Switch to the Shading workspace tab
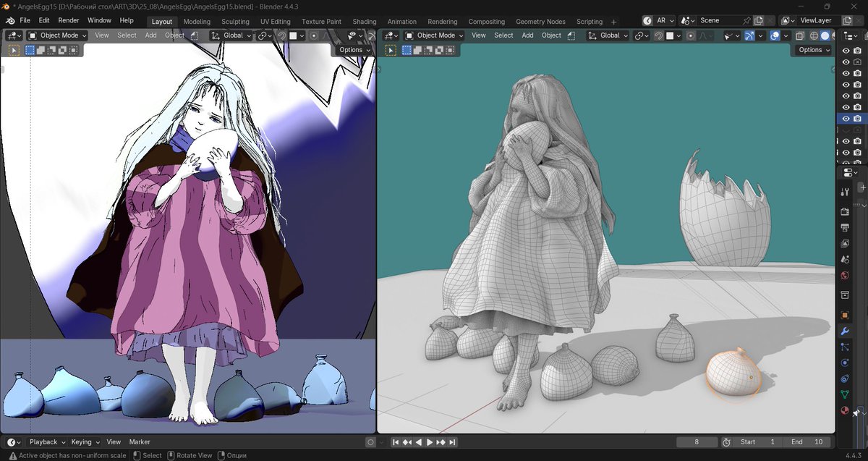The height and width of the screenshot is (461, 868). (365, 22)
